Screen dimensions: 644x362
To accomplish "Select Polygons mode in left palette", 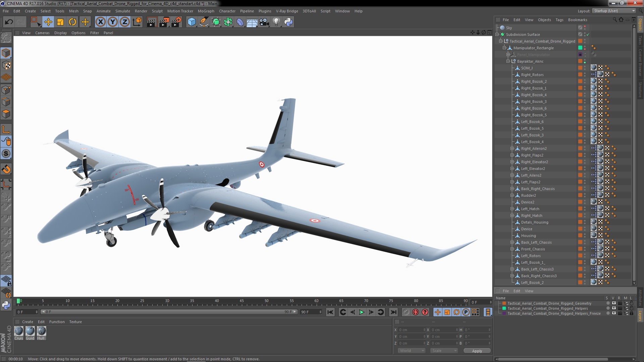I will [x=6, y=114].
